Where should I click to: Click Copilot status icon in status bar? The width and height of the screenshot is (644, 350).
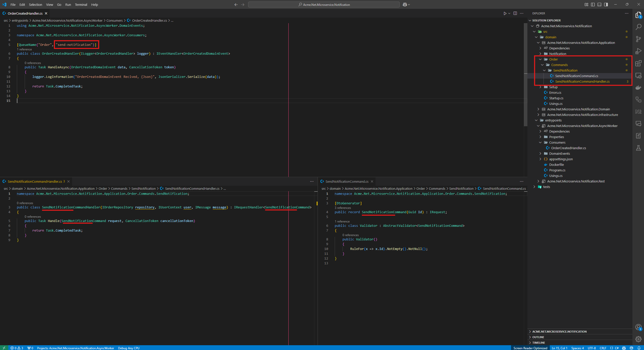pos(624,348)
